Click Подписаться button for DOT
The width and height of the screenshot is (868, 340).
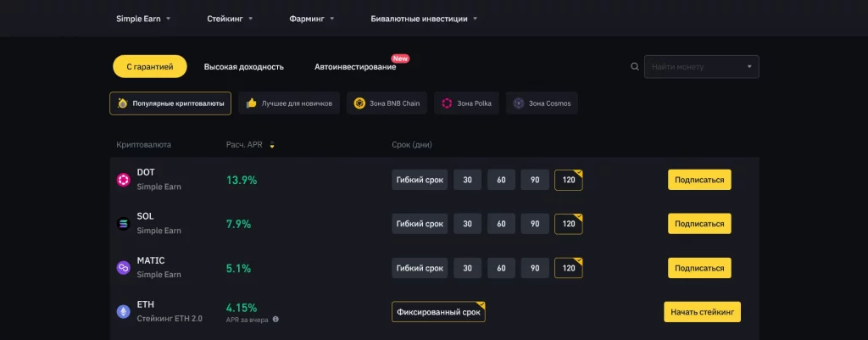pyautogui.click(x=699, y=180)
